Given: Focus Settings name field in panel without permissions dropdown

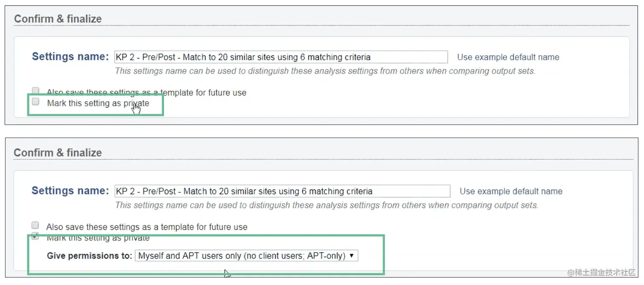Looking at the screenshot, I should [x=281, y=57].
